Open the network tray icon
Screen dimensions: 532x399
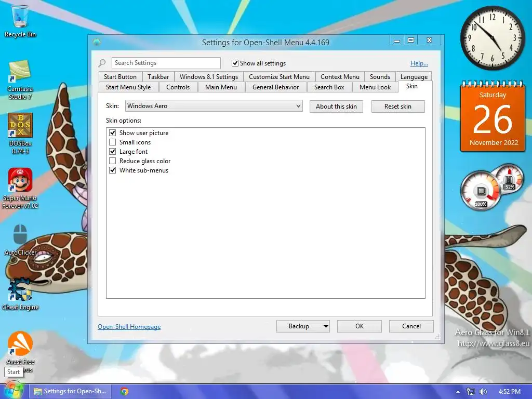(x=471, y=392)
